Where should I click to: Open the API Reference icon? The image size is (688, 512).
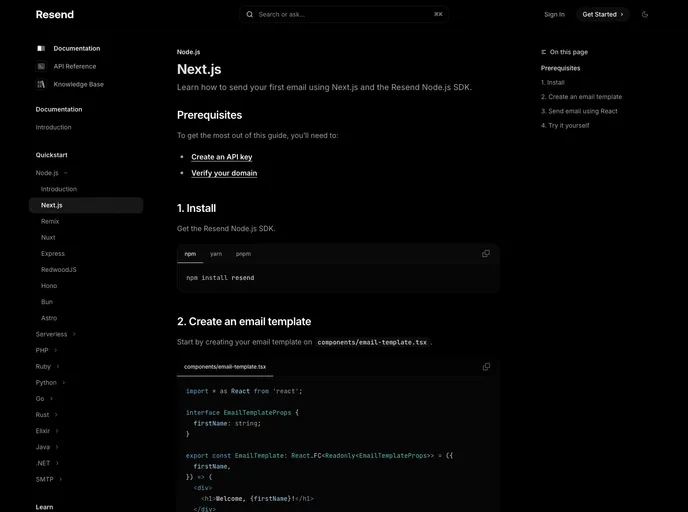[x=41, y=66]
